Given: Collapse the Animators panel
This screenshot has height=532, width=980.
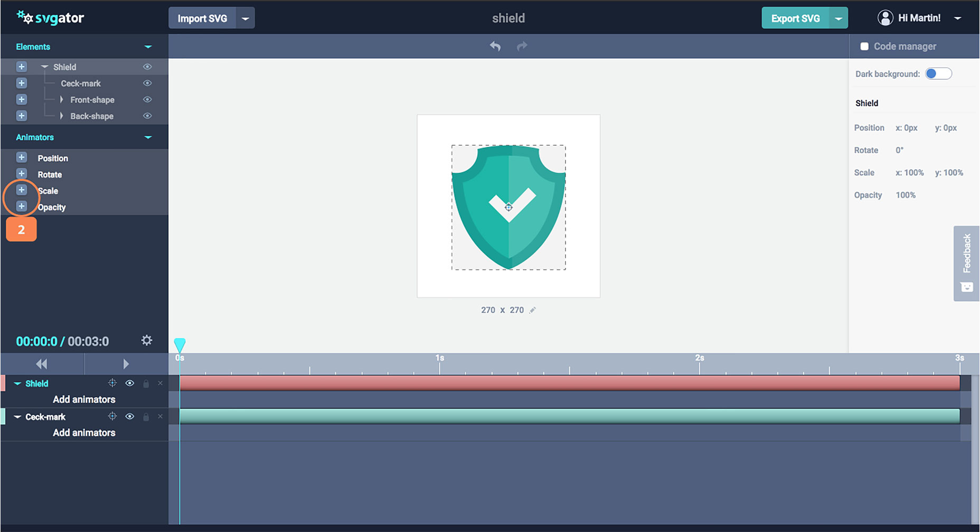Looking at the screenshot, I should [148, 137].
